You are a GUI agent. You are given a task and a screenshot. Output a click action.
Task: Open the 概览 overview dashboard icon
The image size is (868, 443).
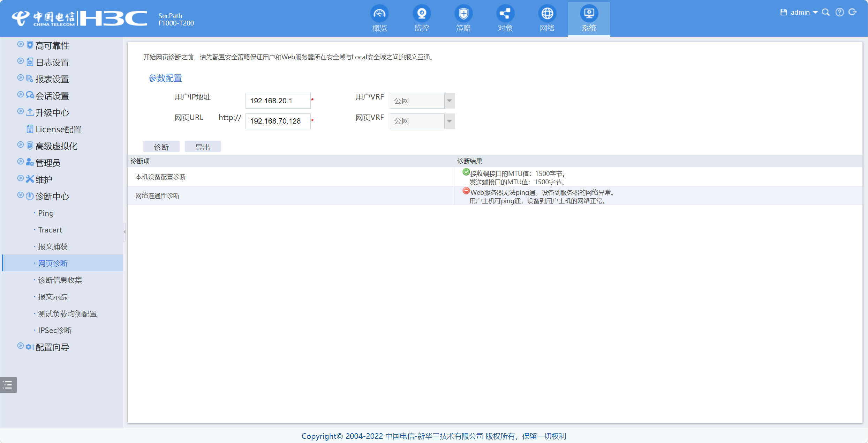point(379,14)
